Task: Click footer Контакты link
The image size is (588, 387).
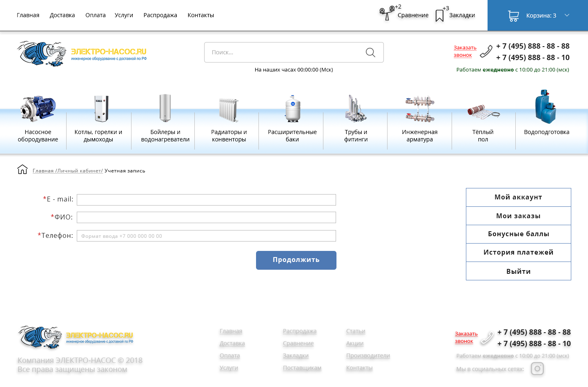Action: pyautogui.click(x=359, y=368)
